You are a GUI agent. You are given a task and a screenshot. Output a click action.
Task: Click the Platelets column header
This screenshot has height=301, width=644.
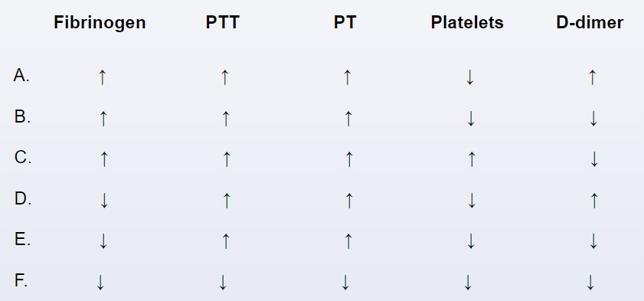tap(467, 22)
